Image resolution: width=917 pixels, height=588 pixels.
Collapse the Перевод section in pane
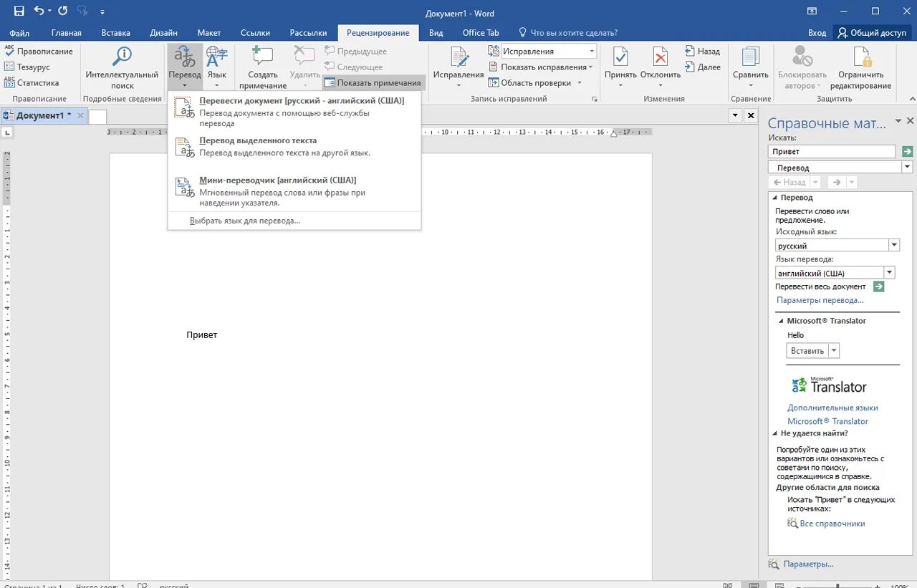click(x=774, y=198)
